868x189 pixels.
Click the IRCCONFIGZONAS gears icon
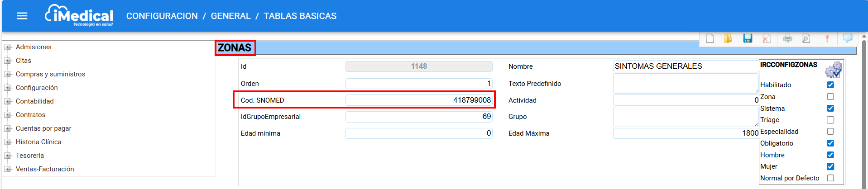pyautogui.click(x=833, y=70)
